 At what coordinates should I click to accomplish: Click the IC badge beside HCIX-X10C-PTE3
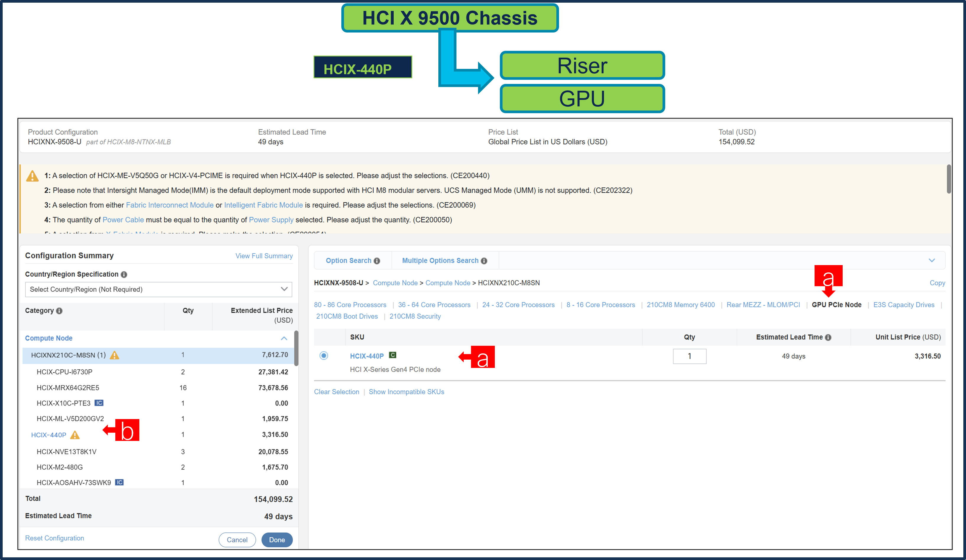(x=99, y=403)
